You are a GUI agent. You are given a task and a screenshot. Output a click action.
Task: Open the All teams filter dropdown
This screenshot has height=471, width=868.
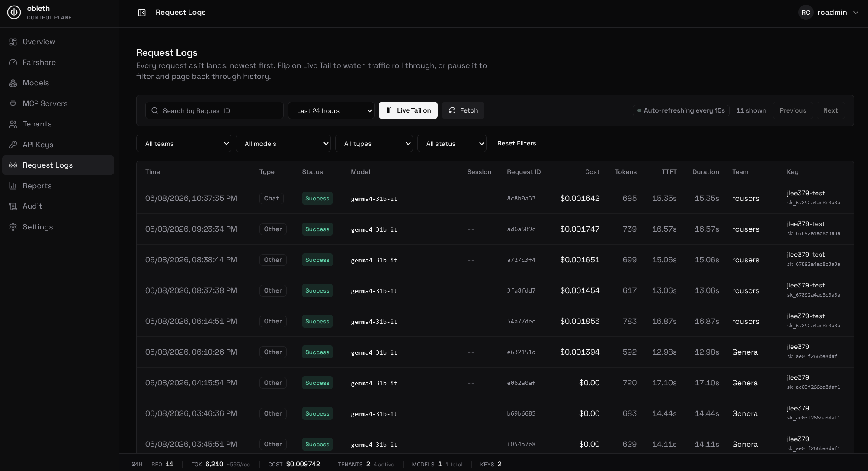(x=184, y=143)
